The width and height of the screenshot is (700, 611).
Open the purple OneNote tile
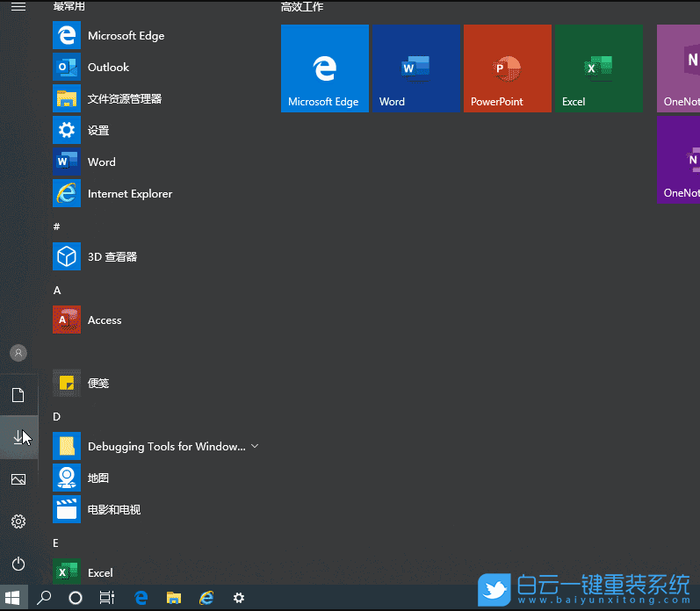(x=679, y=159)
